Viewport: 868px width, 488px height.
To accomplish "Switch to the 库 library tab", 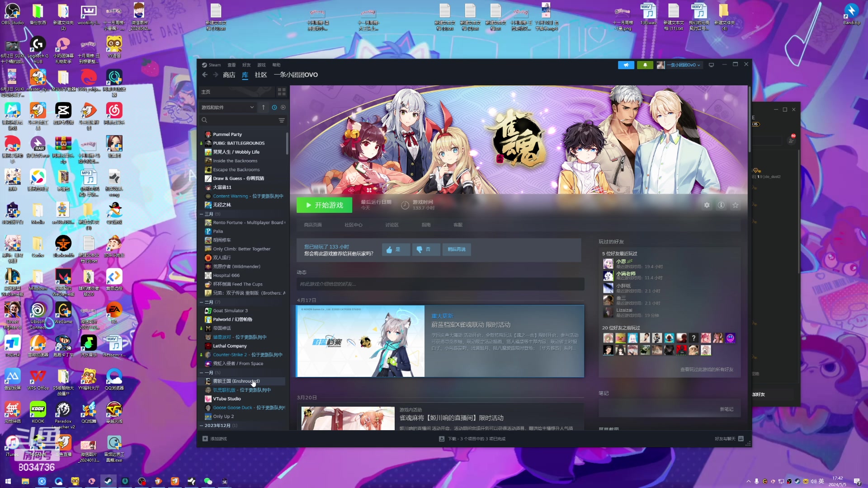I will tap(245, 75).
